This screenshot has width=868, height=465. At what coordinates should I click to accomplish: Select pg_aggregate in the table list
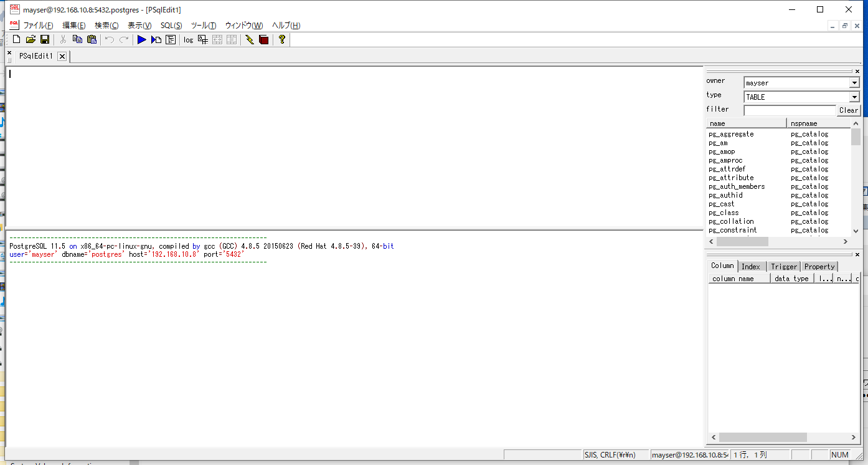click(x=731, y=134)
